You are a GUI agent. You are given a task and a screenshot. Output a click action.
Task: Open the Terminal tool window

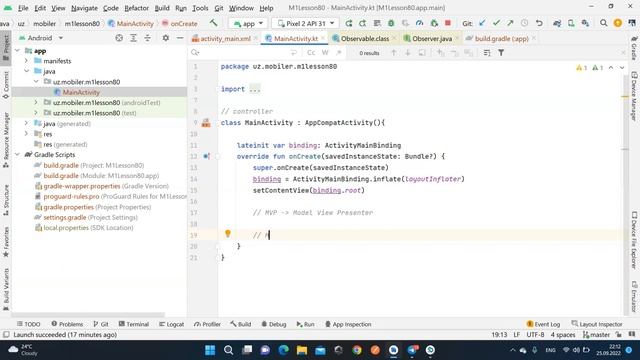(133, 324)
